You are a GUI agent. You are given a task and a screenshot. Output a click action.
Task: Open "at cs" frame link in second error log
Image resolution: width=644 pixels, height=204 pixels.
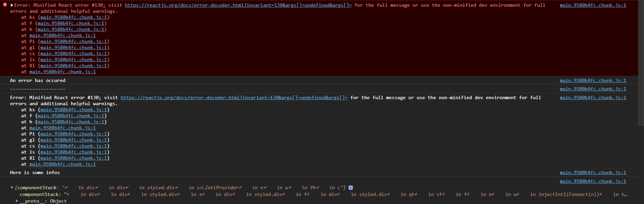(73, 146)
